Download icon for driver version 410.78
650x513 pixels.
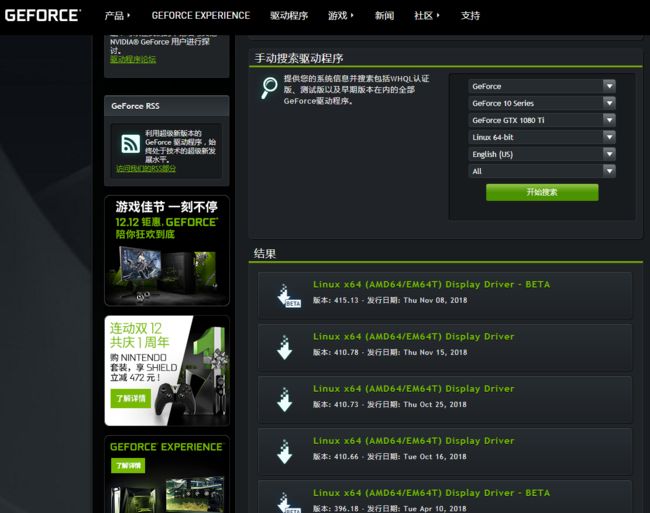coord(284,347)
